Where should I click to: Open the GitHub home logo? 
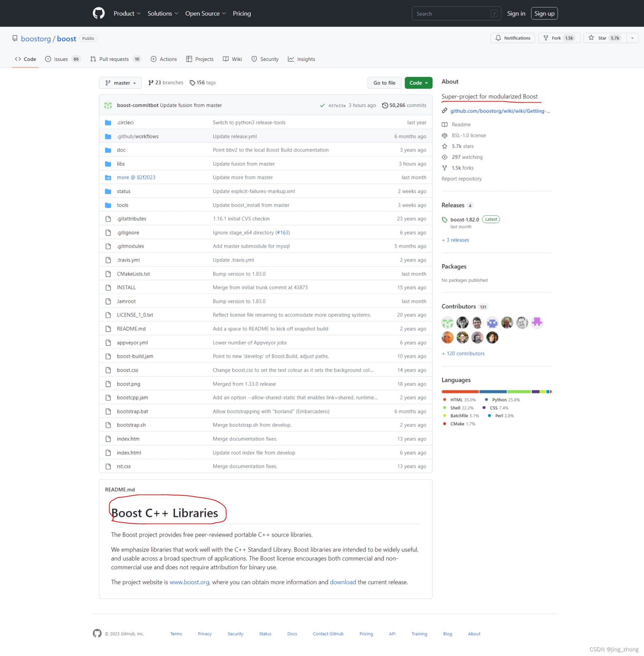click(x=98, y=13)
